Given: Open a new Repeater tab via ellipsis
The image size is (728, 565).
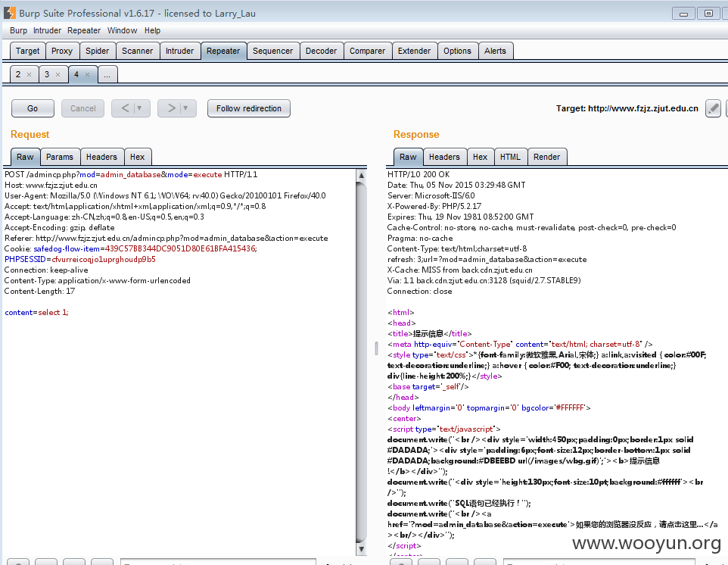Looking at the screenshot, I should [x=107, y=74].
